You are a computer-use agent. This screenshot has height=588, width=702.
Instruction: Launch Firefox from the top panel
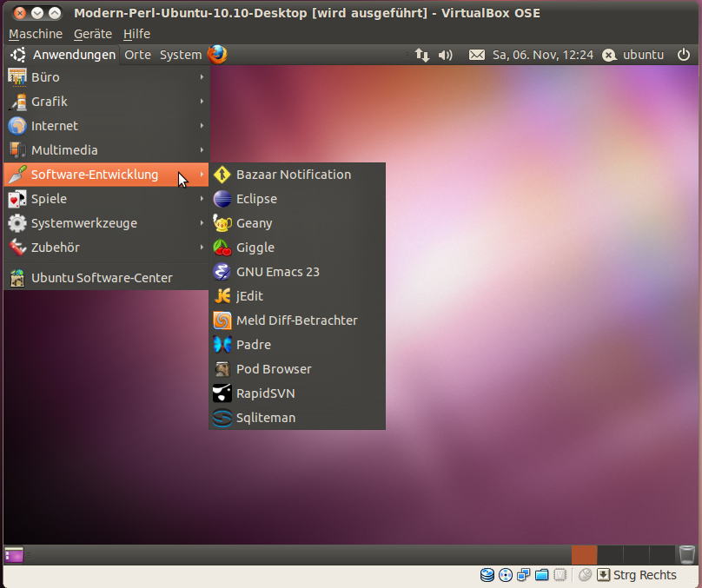tap(217, 55)
